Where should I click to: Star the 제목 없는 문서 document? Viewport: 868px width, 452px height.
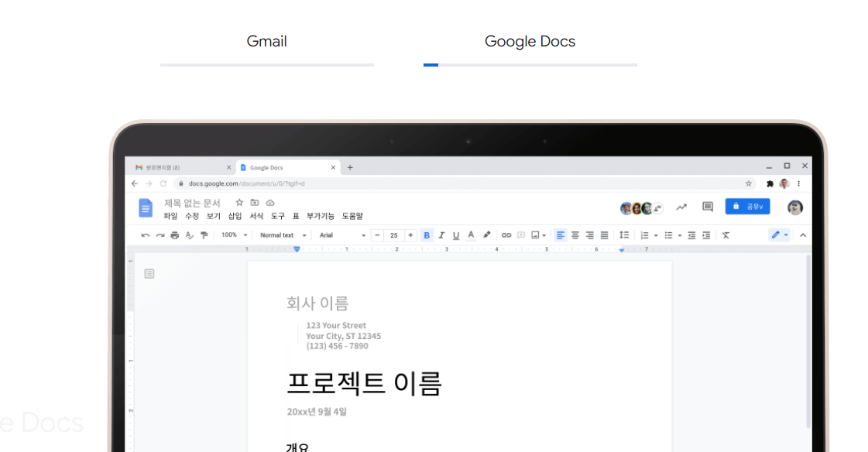pyautogui.click(x=239, y=203)
